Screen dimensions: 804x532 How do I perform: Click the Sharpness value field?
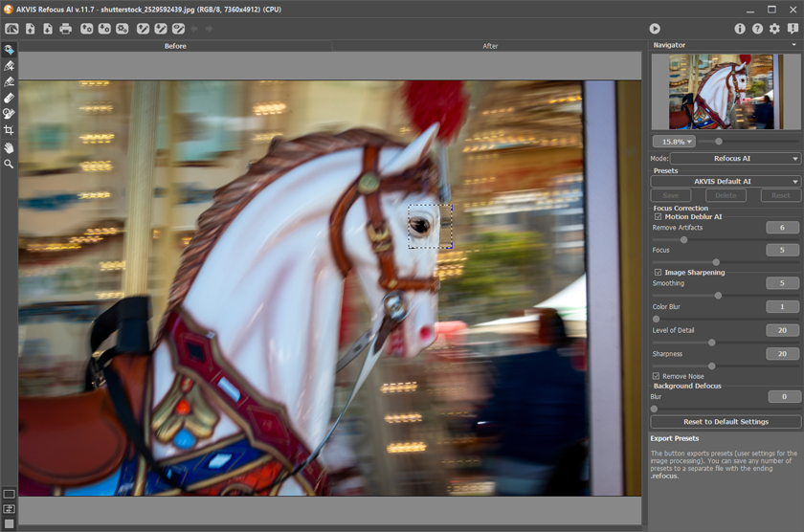782,354
